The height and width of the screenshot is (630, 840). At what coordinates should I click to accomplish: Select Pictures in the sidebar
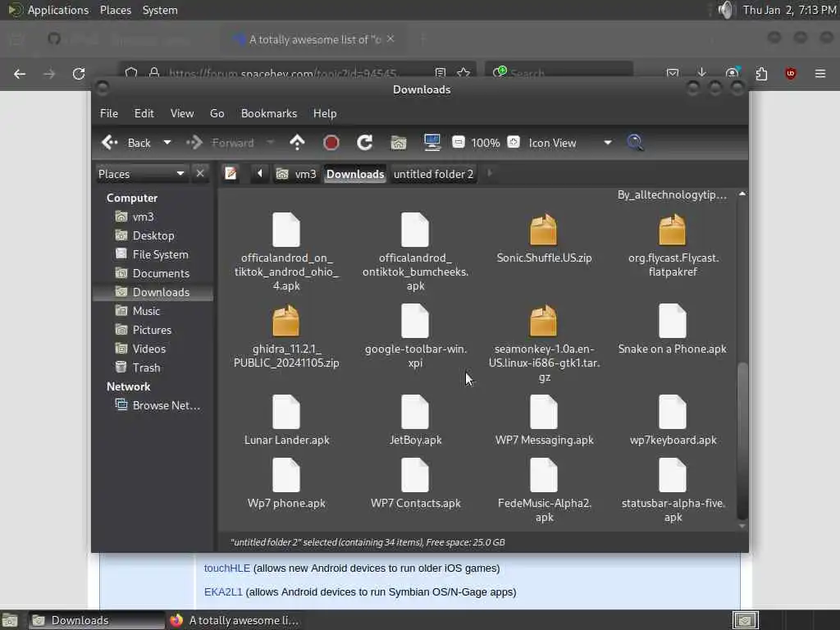pos(153,330)
